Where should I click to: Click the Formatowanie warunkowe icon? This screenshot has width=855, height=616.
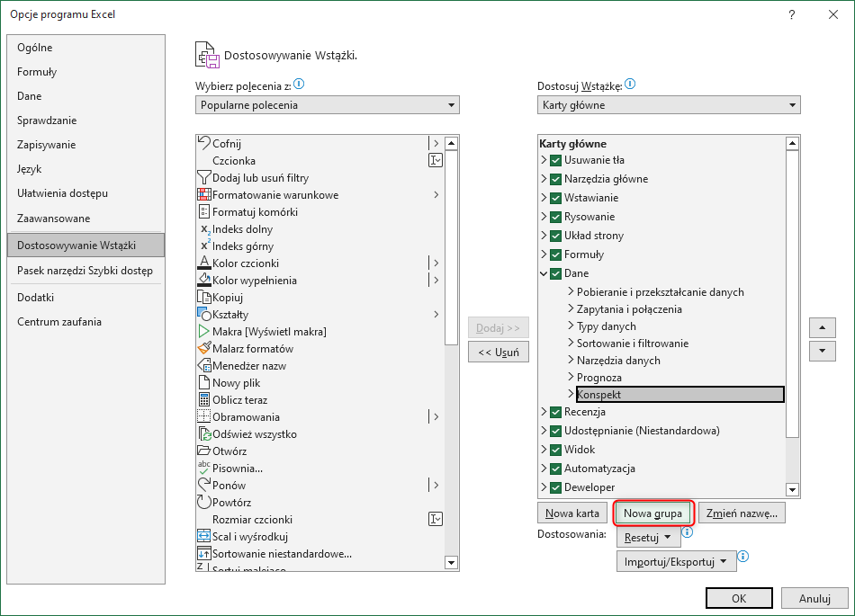coord(203,195)
